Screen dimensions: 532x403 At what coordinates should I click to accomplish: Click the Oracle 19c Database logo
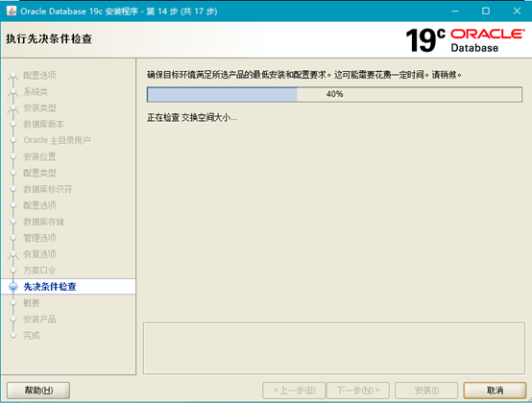tap(465, 40)
